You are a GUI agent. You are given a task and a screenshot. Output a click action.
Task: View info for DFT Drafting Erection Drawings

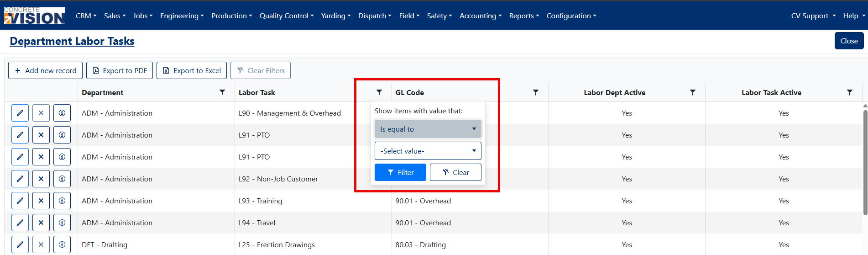[62, 244]
